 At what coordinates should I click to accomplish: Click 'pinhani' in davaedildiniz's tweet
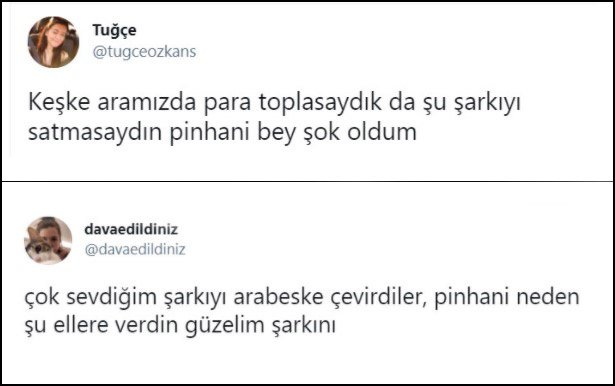471,297
